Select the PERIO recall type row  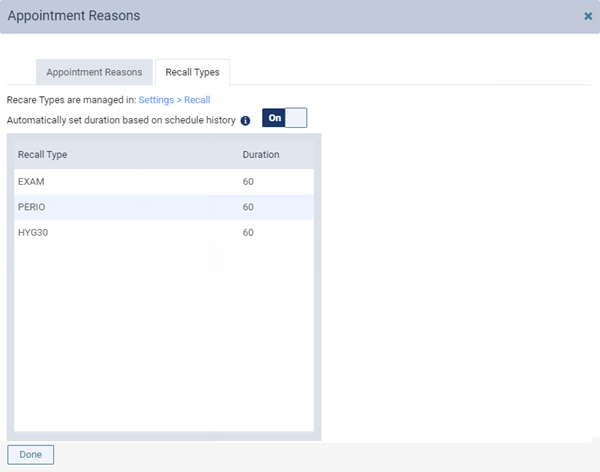[x=164, y=207]
